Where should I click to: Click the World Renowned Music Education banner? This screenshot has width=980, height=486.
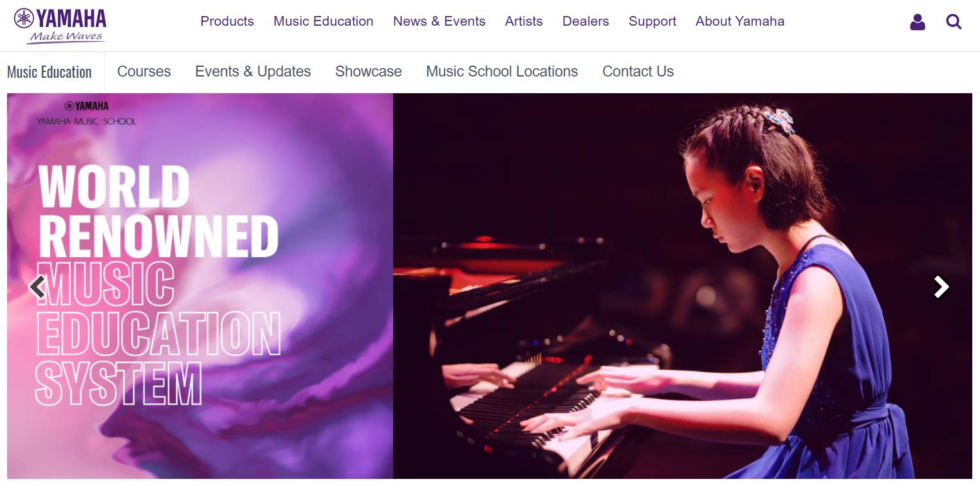[x=200, y=286]
